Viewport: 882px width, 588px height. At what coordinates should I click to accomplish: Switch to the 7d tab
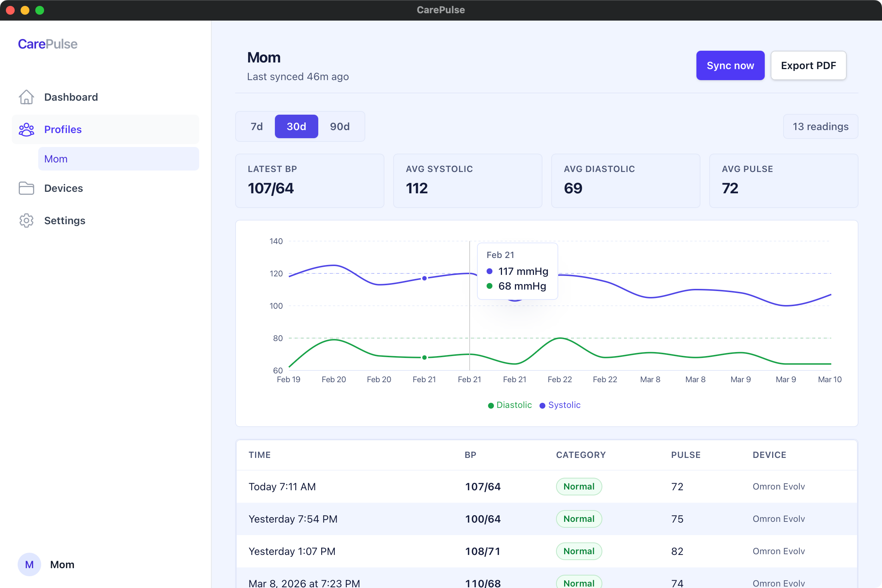pos(257,126)
